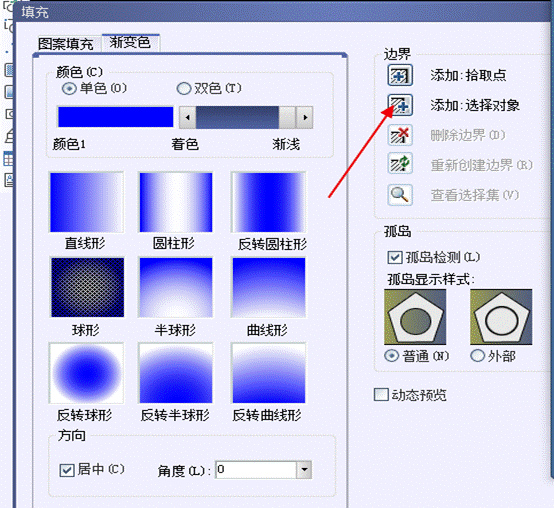Click the 角度 angle input field
This screenshot has width=554, height=508.
(x=256, y=470)
